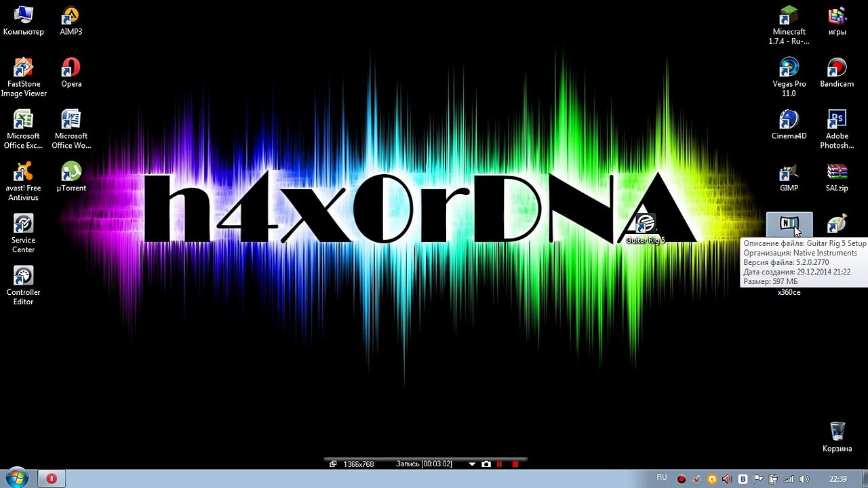Select the Minecraft 1.7.4 shortcut

[x=789, y=26]
